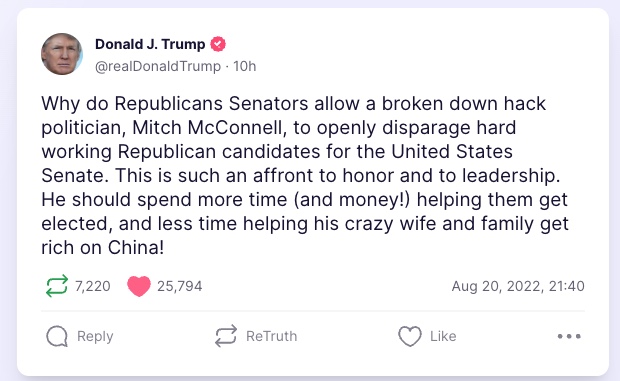Open the @realDonaldTrump handle link
The height and width of the screenshot is (381, 620).
(158, 66)
